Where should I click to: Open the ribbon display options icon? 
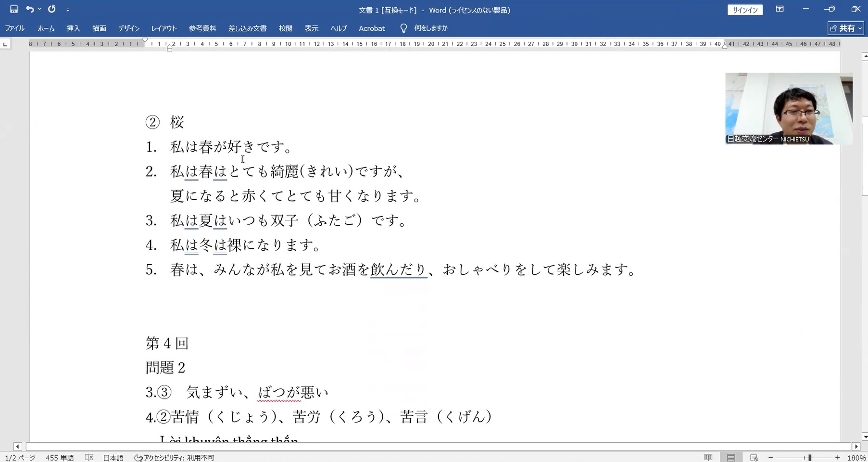[x=780, y=9]
